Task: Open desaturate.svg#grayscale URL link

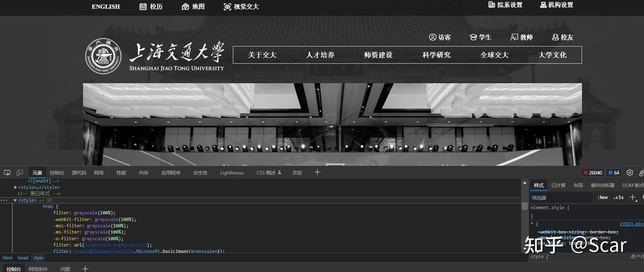Action: [116, 245]
